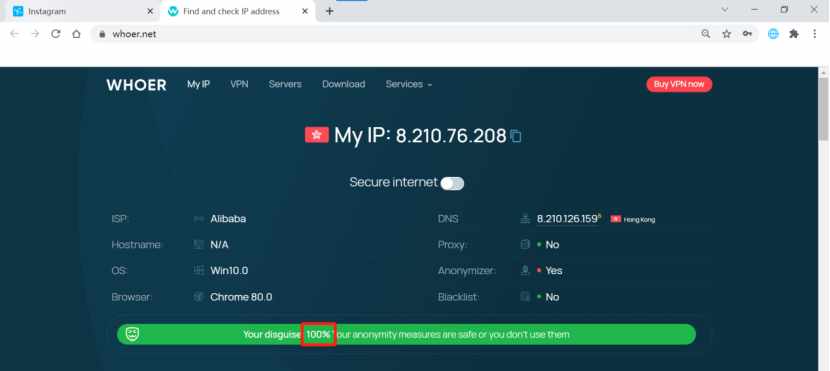Open the Download menu item

pos(344,84)
